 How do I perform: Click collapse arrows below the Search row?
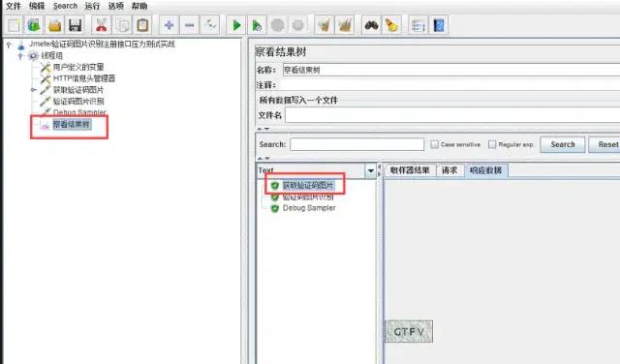pyautogui.click(x=263, y=158)
